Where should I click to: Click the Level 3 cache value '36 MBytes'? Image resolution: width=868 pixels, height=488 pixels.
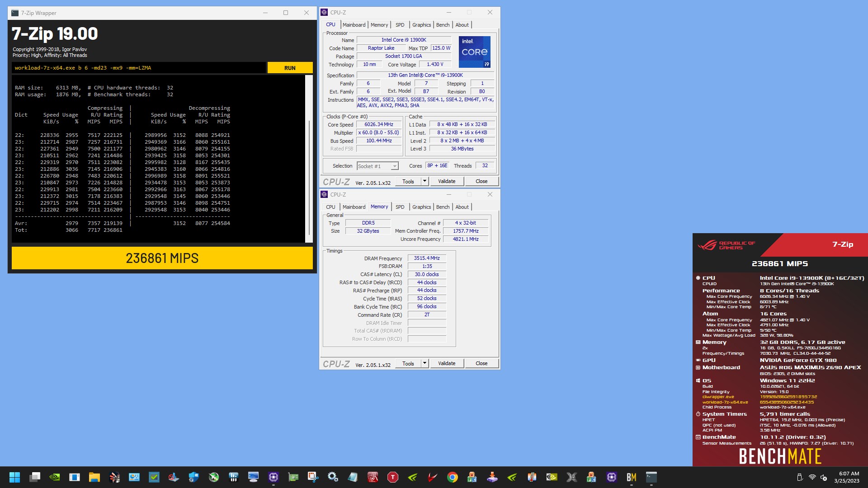click(462, 149)
